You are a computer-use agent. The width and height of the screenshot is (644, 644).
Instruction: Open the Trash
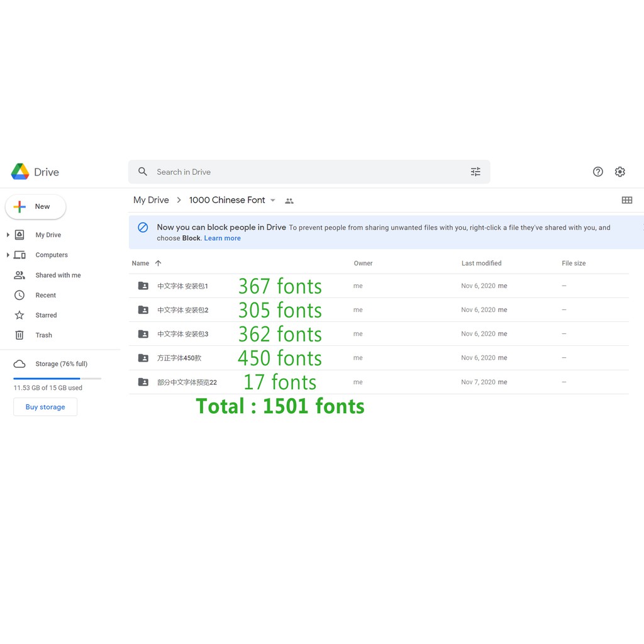tap(43, 335)
